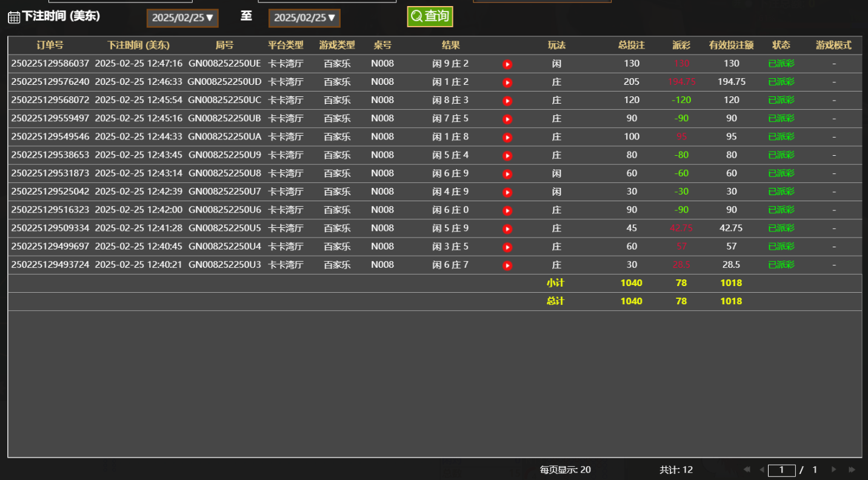
Task: Go to the next page arrow
Action: tap(834, 470)
